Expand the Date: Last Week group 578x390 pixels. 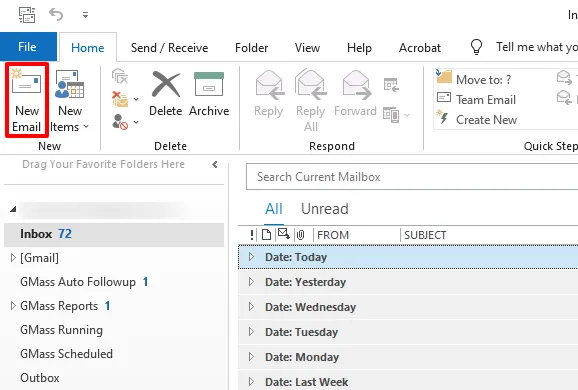tap(251, 382)
